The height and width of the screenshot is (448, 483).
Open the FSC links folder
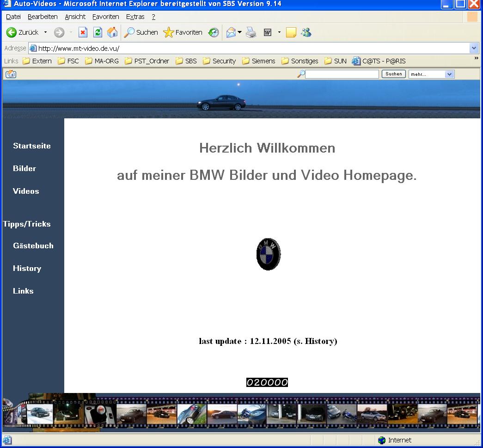[68, 61]
